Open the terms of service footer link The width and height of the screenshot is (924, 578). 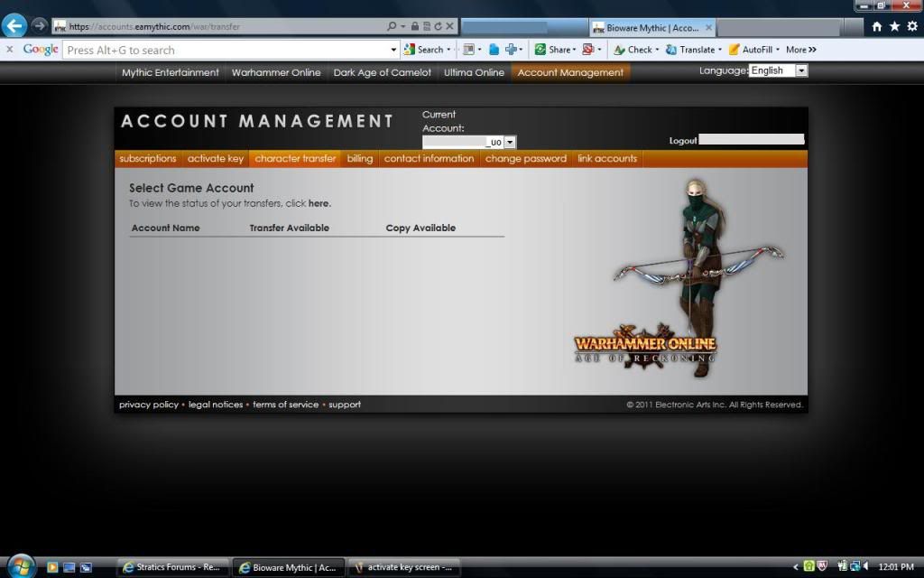click(286, 405)
